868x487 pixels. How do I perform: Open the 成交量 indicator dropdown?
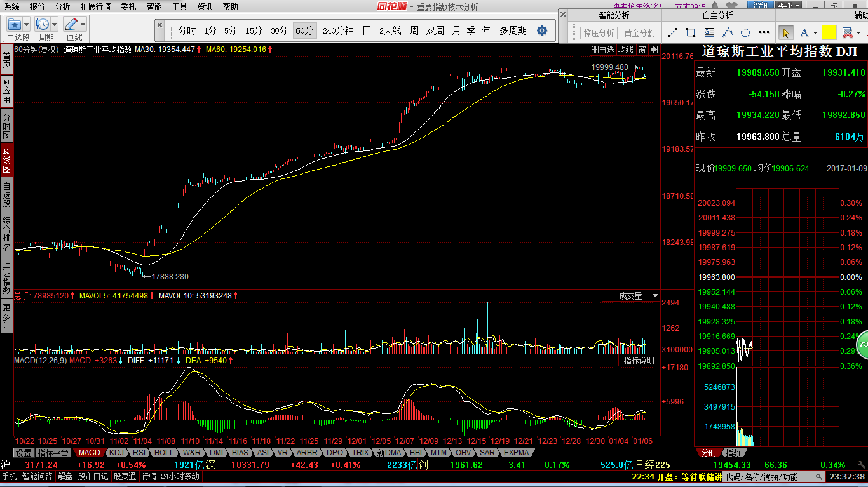(x=632, y=296)
